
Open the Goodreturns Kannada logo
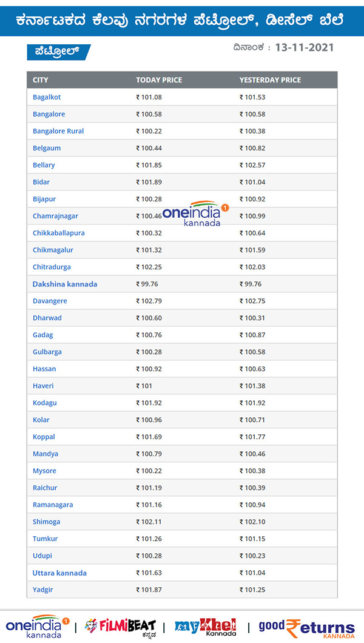tap(307, 627)
